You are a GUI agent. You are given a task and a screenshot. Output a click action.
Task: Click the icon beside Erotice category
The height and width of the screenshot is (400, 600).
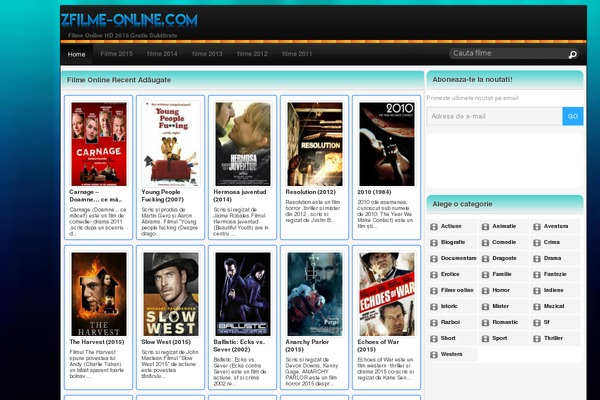tap(434, 274)
